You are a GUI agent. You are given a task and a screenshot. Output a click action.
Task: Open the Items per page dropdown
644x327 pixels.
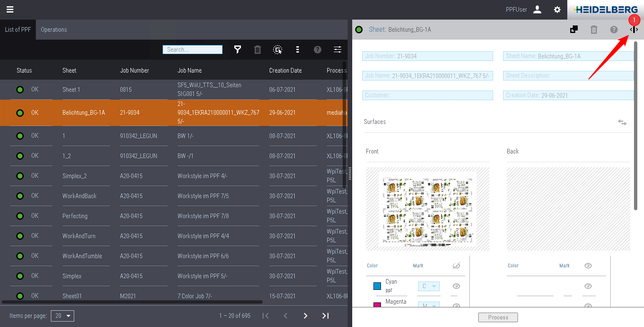(63, 316)
